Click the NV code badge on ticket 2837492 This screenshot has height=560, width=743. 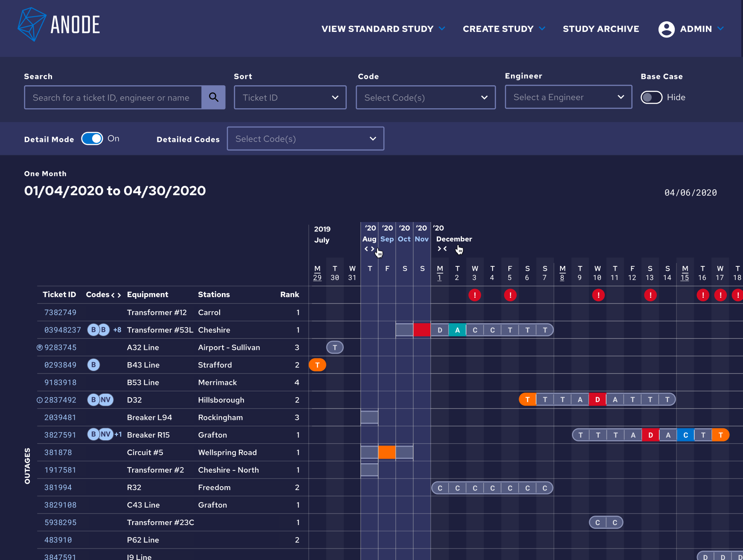pos(106,400)
